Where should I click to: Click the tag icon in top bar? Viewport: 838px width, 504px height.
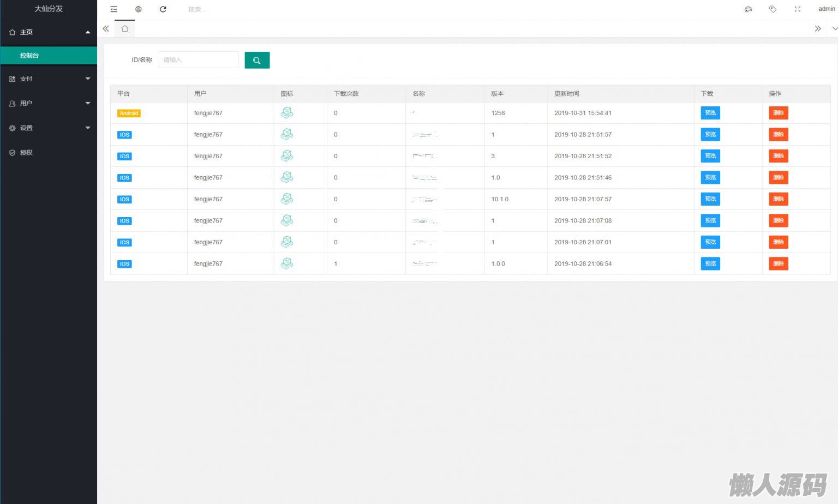pyautogui.click(x=773, y=9)
